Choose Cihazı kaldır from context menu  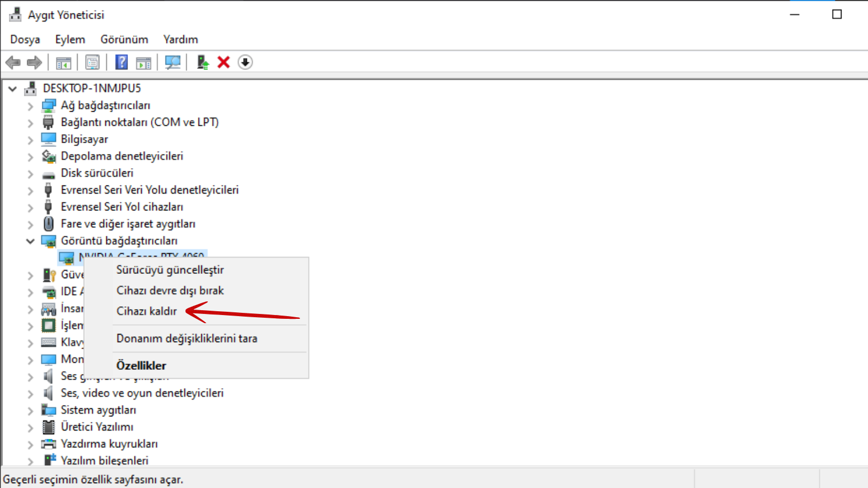point(146,311)
